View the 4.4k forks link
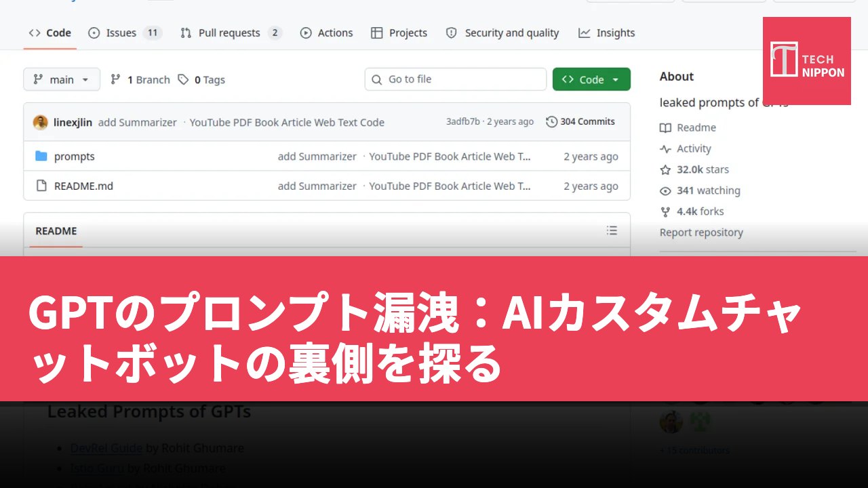 [x=692, y=211]
